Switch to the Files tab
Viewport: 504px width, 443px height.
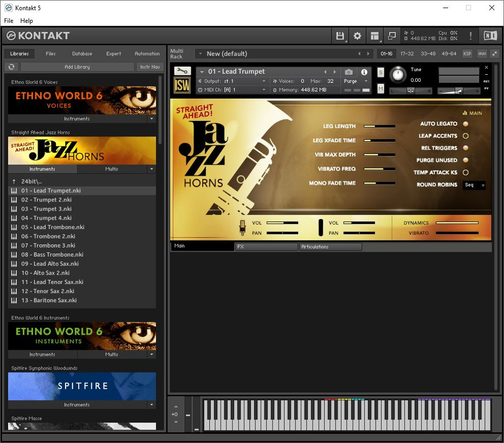(51, 54)
